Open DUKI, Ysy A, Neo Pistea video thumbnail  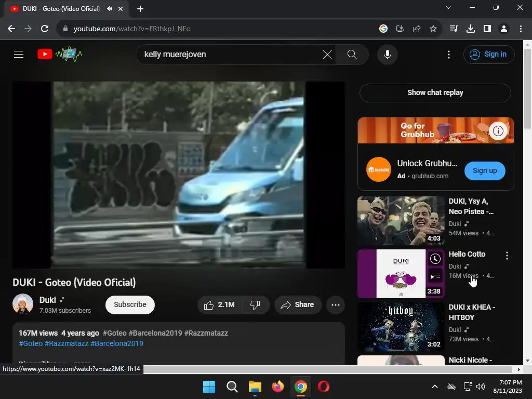coord(401,220)
